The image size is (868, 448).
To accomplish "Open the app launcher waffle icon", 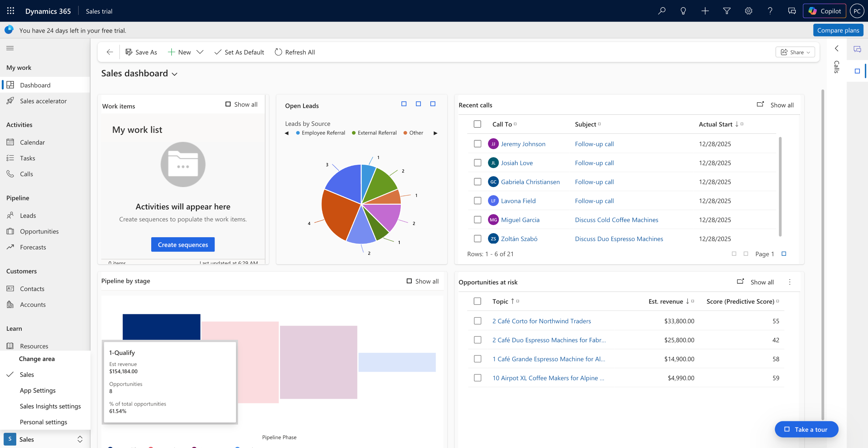I will 11,11.
